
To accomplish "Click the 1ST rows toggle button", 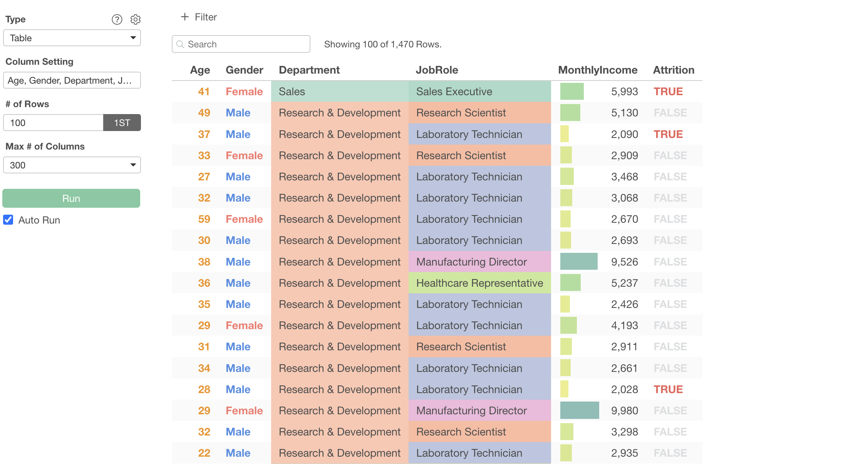I will click(122, 123).
